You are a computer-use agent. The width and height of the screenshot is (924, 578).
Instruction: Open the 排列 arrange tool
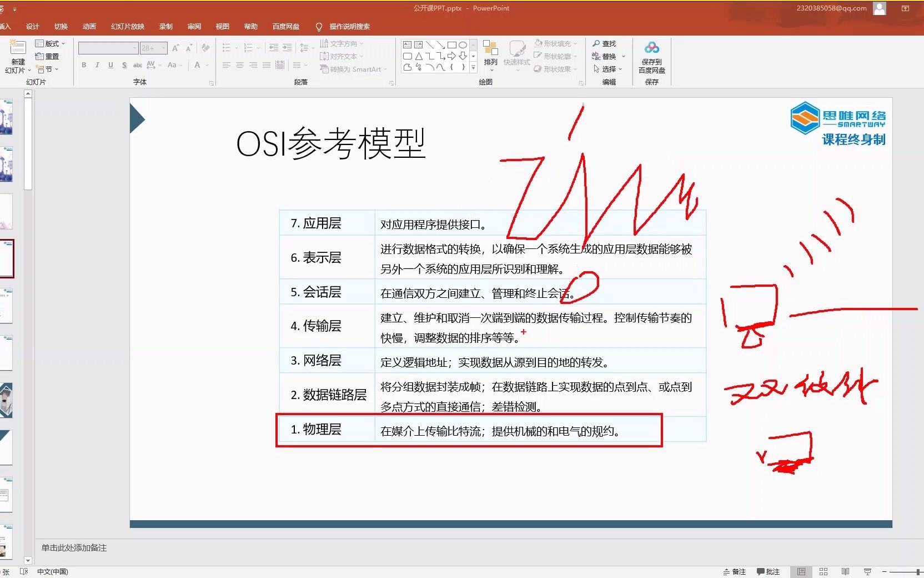(x=490, y=56)
